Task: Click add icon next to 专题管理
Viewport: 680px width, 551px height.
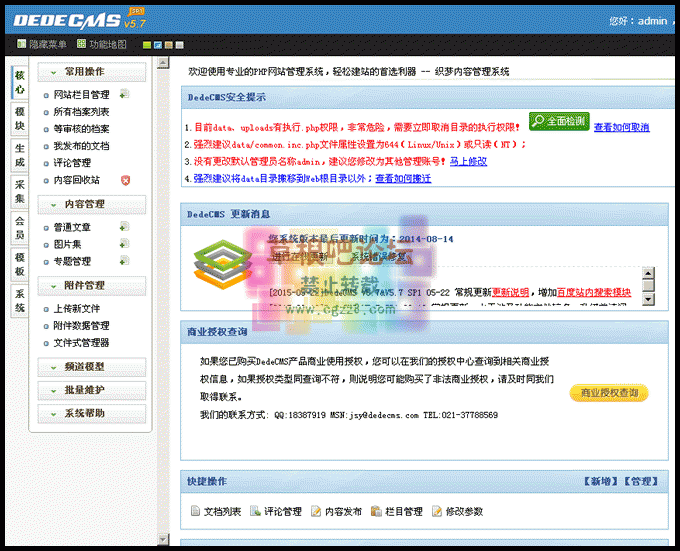Action: 124,261
